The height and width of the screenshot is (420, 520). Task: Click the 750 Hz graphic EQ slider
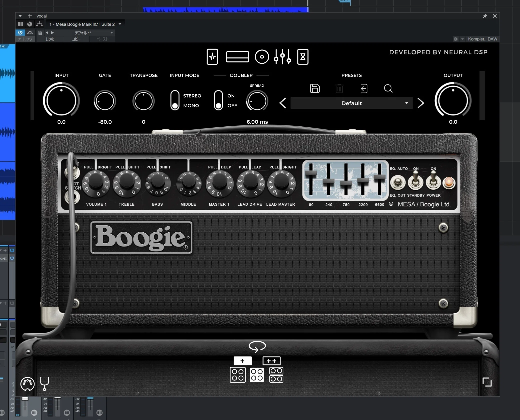[x=346, y=183]
